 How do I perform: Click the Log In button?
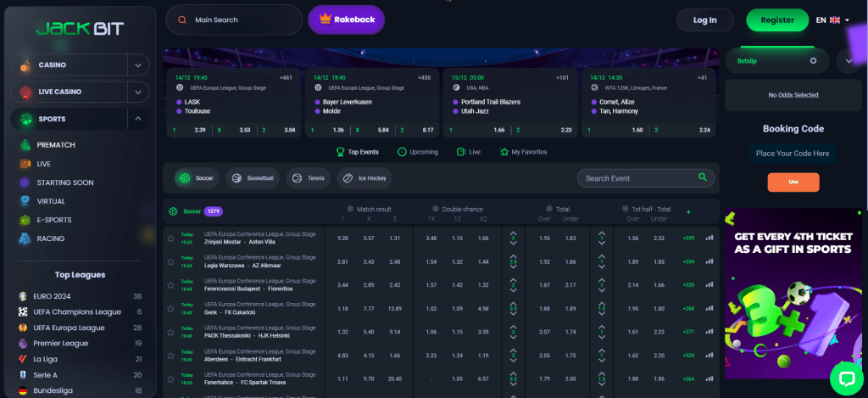point(704,20)
